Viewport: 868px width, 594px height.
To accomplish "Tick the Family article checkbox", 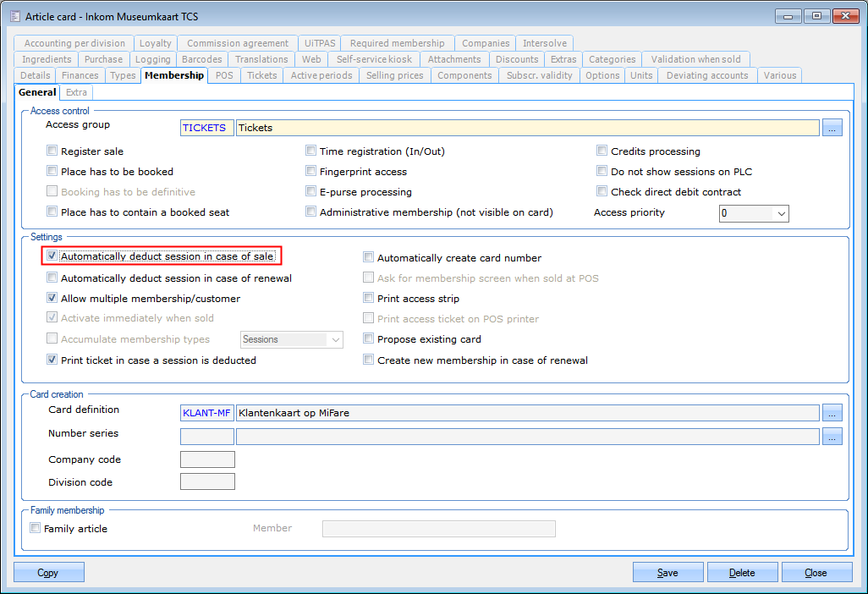I will click(x=36, y=529).
